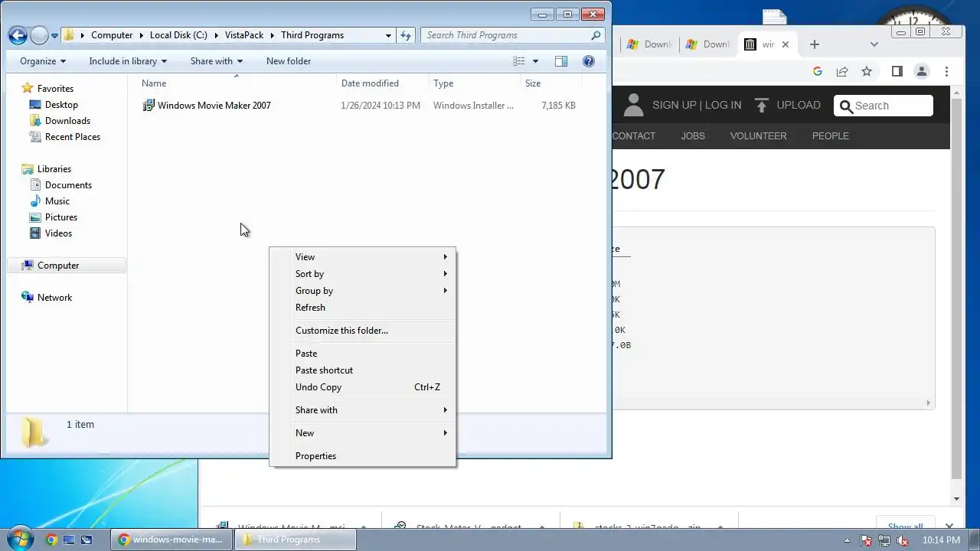
Task: Open the address bar history dropdown
Action: coord(389,35)
